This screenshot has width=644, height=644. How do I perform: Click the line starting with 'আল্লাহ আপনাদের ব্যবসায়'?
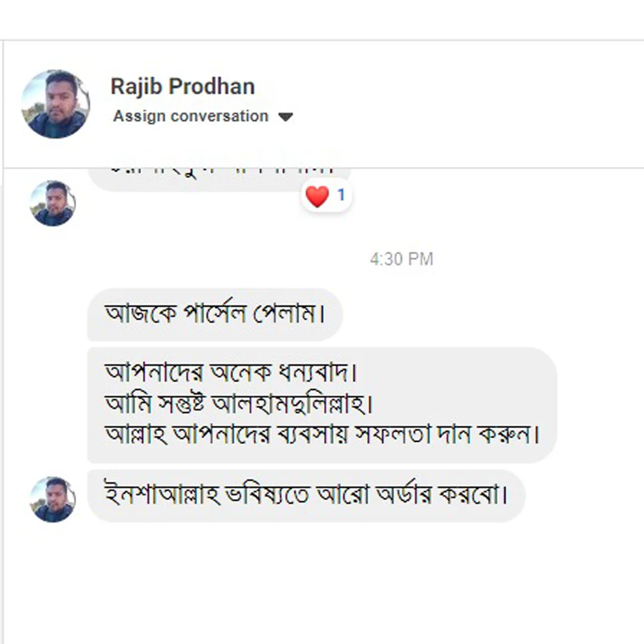[x=322, y=435]
